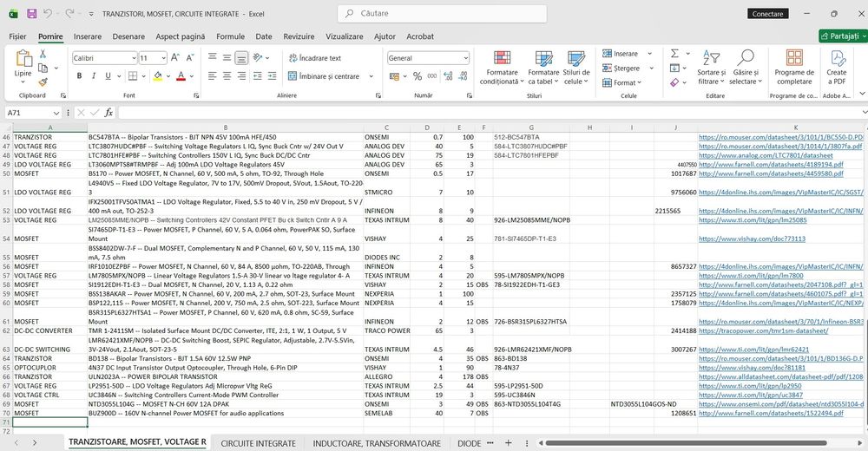Image resolution: width=868 pixels, height=451 pixels.
Task: Toggle bottom vertical alignment
Action: [x=241, y=57]
